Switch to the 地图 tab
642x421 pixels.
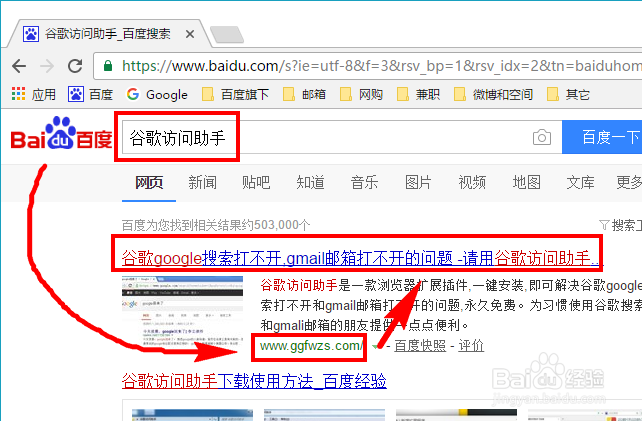tap(527, 182)
